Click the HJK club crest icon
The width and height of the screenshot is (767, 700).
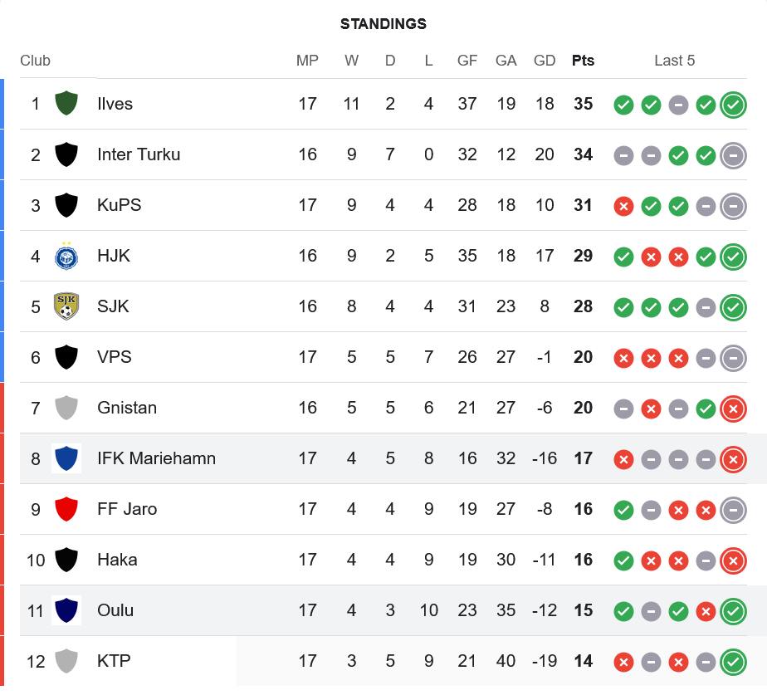[x=66, y=256]
